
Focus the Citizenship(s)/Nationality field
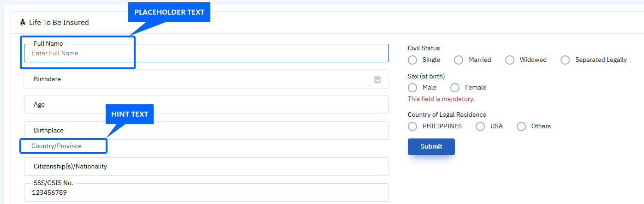206,166
